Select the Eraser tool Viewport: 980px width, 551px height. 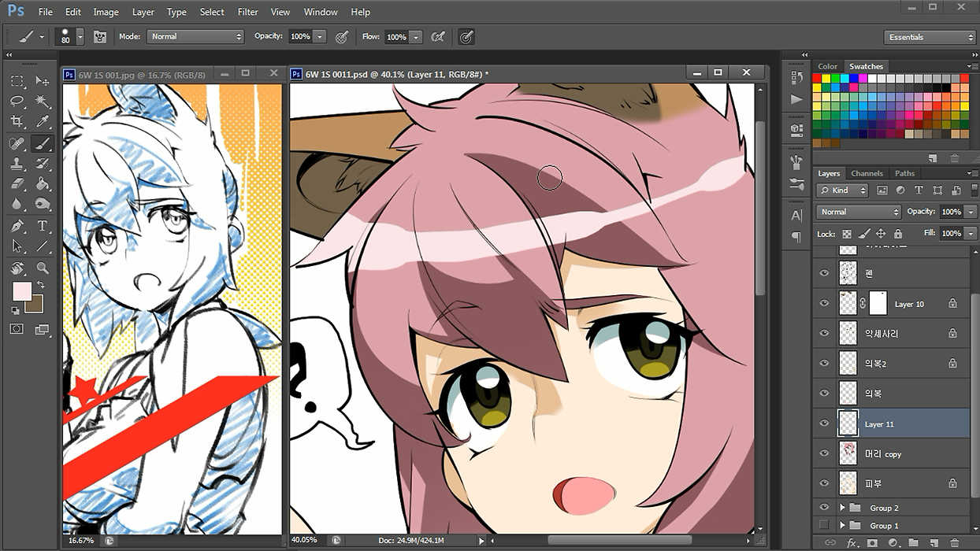point(17,184)
